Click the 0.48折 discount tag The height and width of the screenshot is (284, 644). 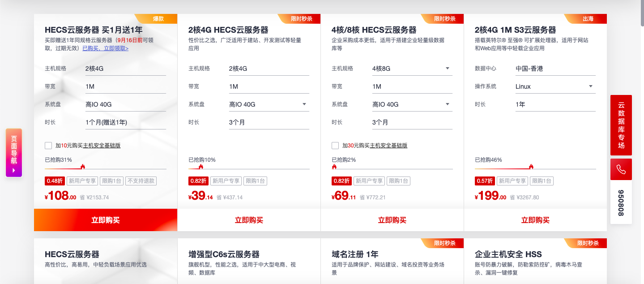(x=54, y=181)
